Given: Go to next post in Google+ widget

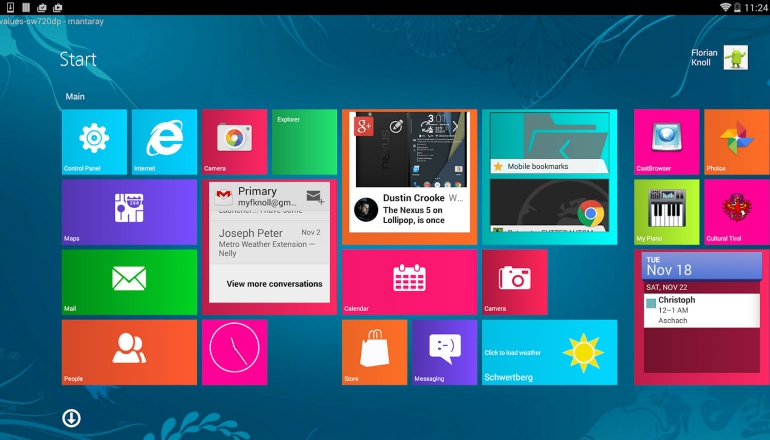Looking at the screenshot, I should 455,126.
